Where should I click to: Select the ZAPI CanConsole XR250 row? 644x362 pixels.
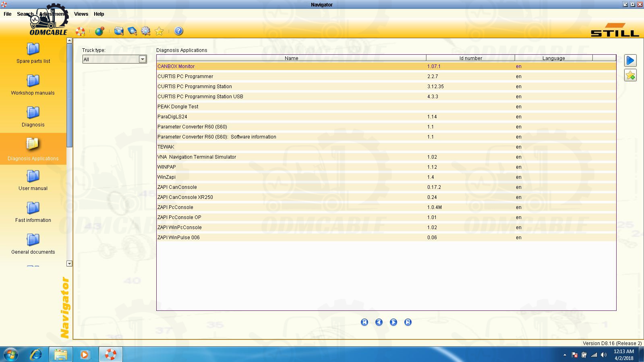[386, 197]
